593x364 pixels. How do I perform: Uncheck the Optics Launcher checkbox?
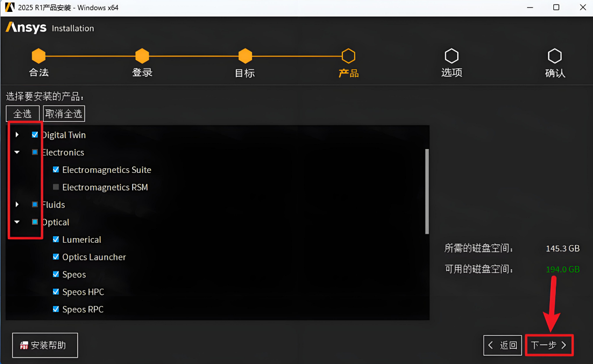click(x=56, y=257)
